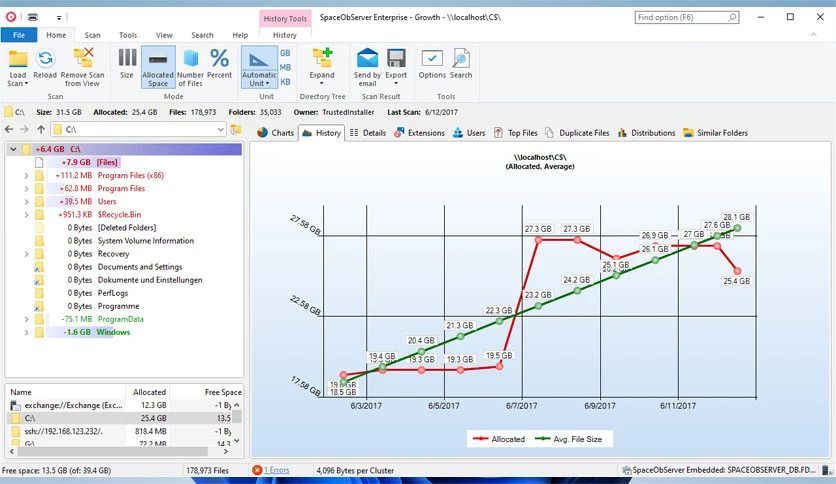Open the Search ribbon tab

click(202, 35)
